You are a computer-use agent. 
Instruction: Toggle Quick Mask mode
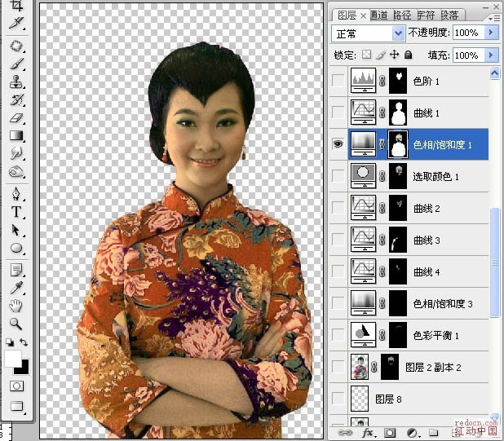[x=16, y=386]
